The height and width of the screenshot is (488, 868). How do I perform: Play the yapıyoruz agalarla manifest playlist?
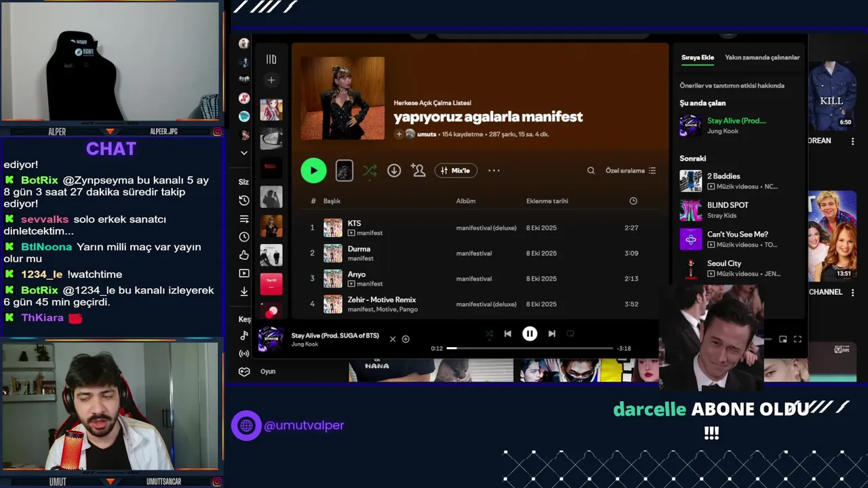pos(313,171)
